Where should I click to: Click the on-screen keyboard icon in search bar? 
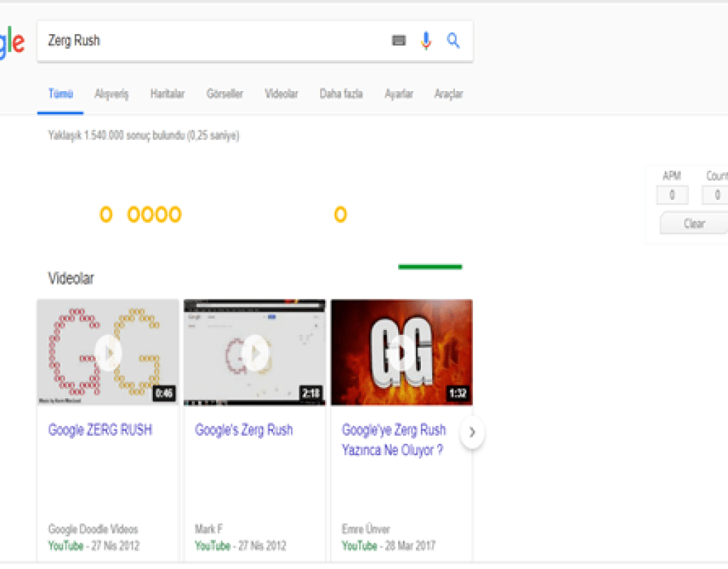click(399, 41)
